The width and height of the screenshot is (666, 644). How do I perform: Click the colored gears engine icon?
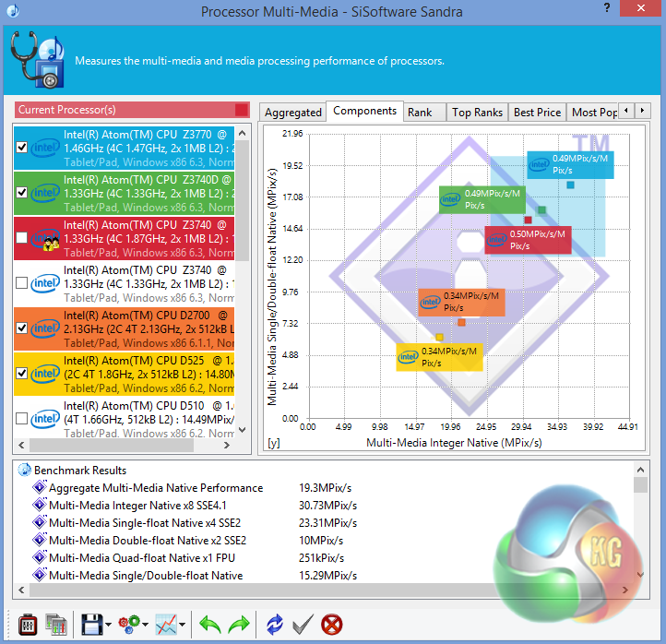point(129,625)
